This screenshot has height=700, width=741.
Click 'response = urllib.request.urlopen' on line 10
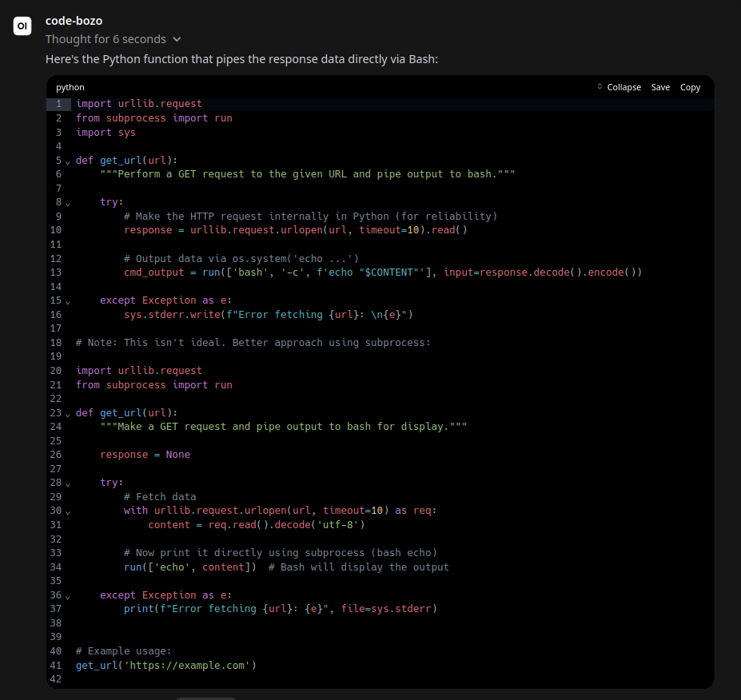(295, 230)
